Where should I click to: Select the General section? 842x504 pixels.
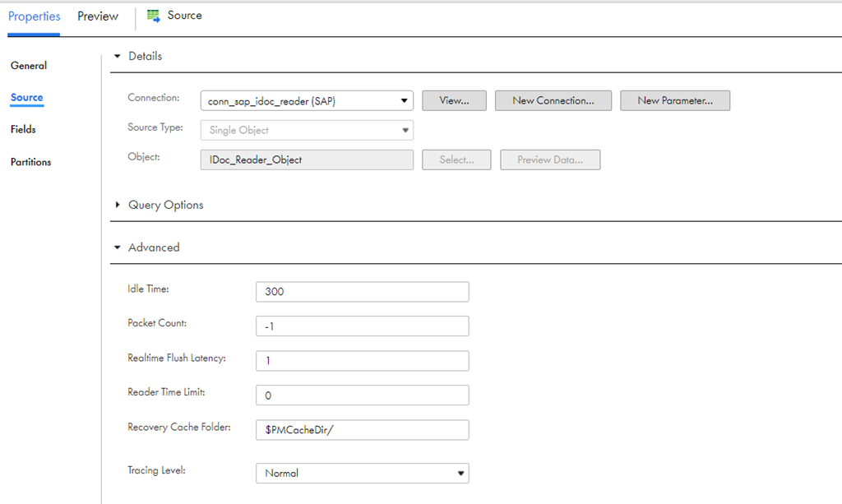[29, 66]
